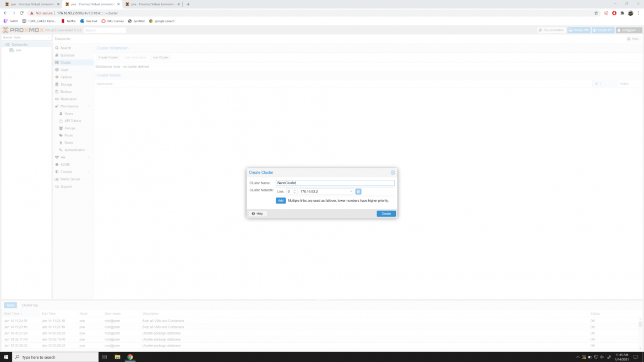Screen dimensions: 644x362
Task: Click the Ceph icon in sidebar
Action: (57, 70)
